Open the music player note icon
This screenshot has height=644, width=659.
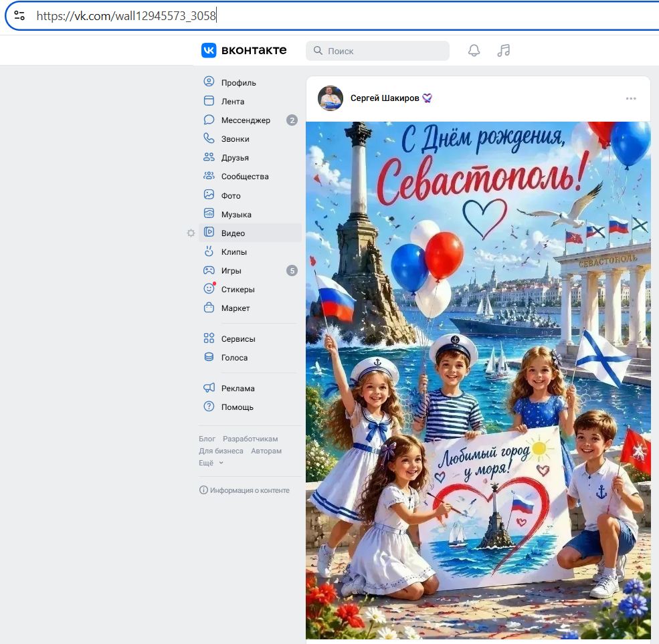tap(503, 50)
